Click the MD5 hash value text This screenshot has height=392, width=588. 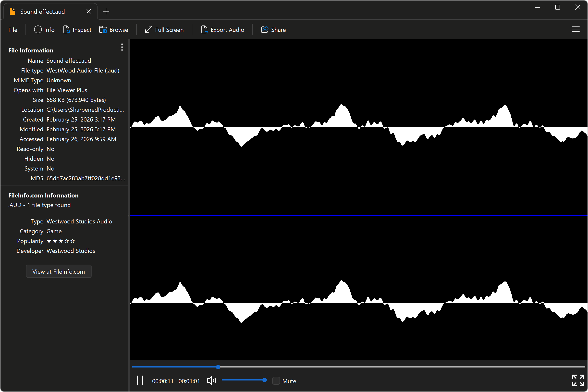pos(86,178)
